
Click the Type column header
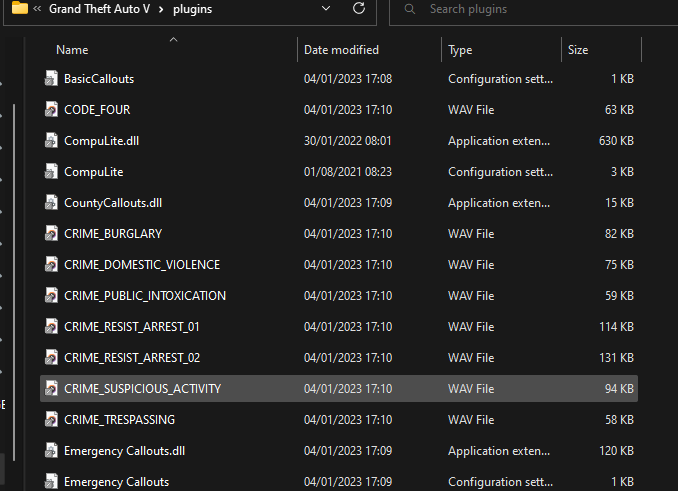point(460,49)
